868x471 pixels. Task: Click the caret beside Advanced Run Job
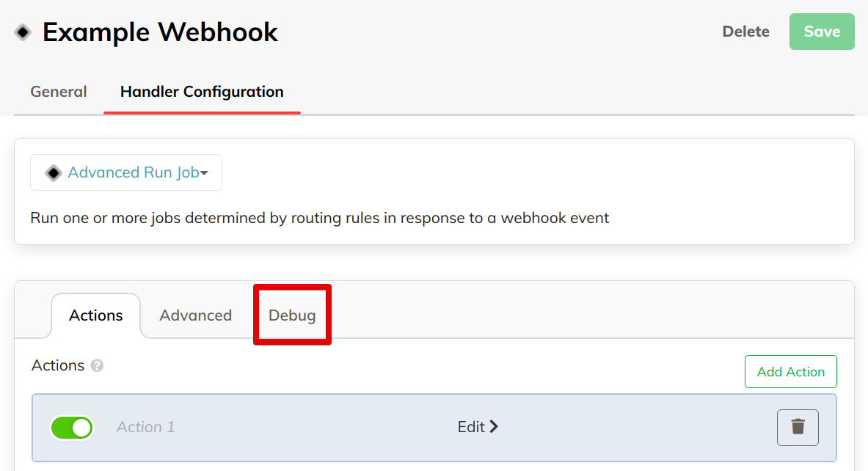[204, 173]
